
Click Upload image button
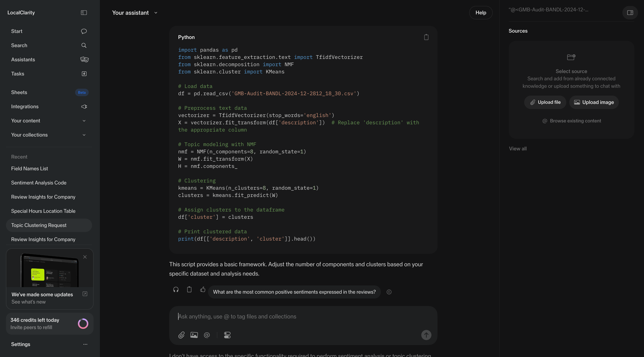pos(594,102)
